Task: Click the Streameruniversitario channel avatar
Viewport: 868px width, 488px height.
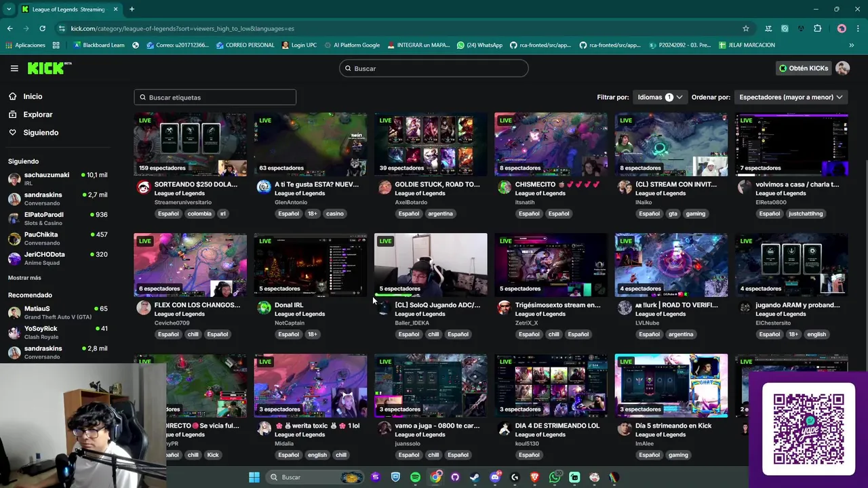Action: [x=144, y=188]
